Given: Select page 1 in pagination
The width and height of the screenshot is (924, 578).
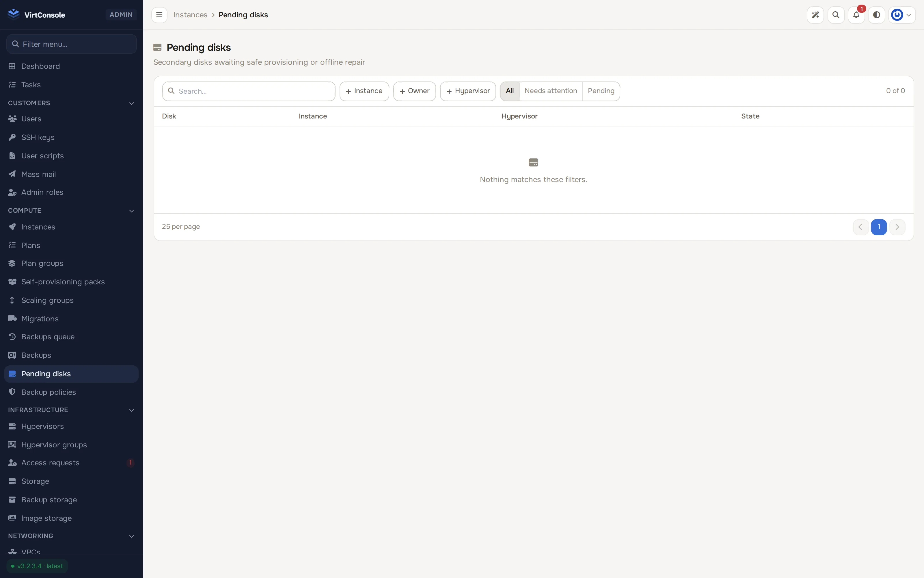Looking at the screenshot, I should (879, 227).
